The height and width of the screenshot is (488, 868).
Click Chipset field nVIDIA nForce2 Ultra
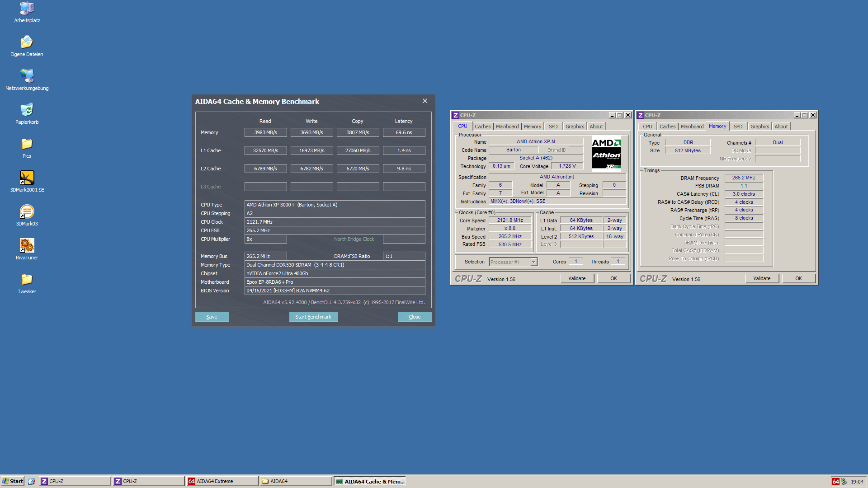pos(335,273)
